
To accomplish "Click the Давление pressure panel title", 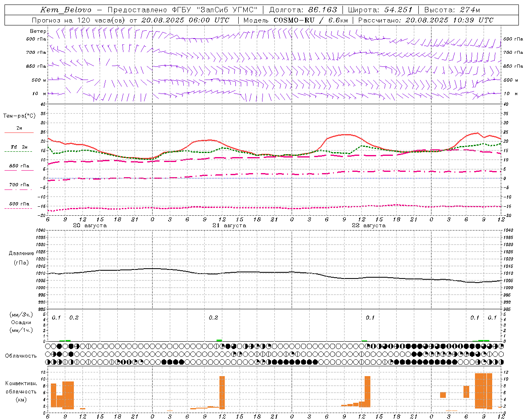I will [x=21, y=253].
